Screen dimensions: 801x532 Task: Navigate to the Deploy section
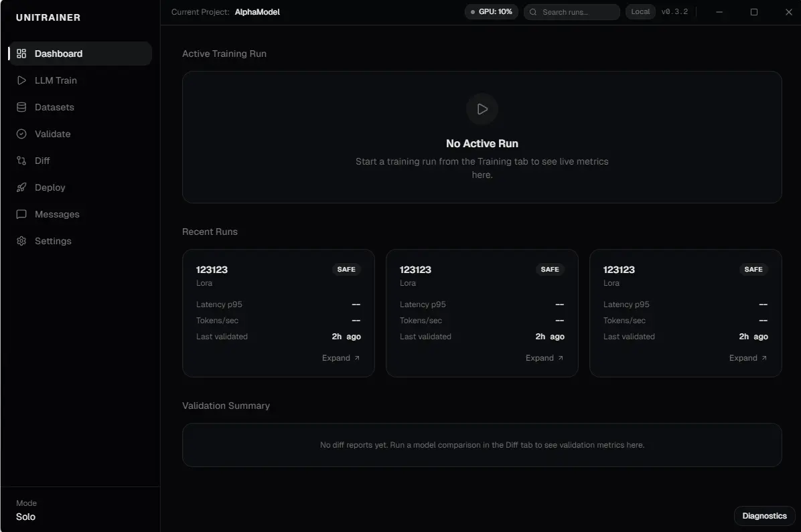tap(80, 187)
